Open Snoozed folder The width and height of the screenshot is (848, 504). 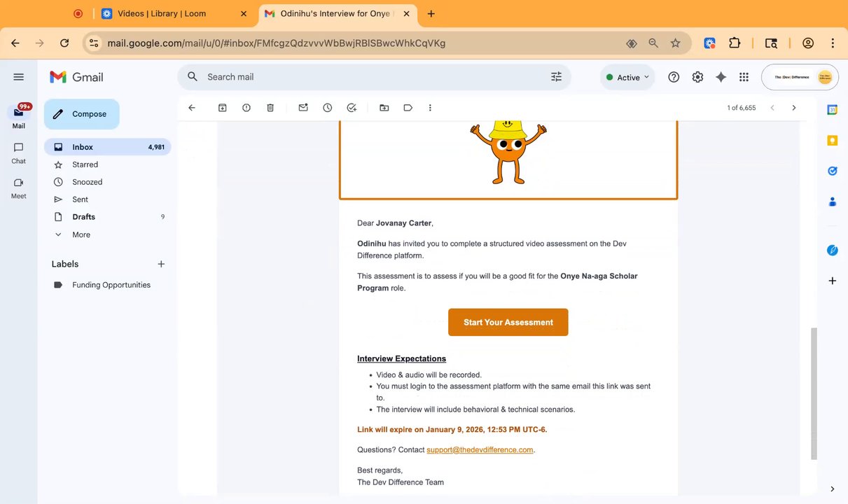pos(108,182)
